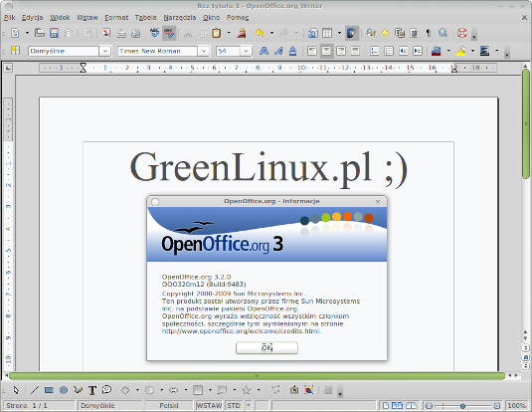This screenshot has height=412, width=532.
Task: Open the Widok menu
Action: 60,17
